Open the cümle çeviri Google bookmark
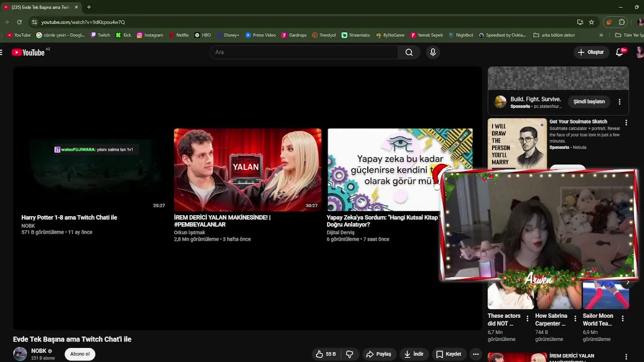Image resolution: width=644 pixels, height=362 pixels. (x=60, y=35)
